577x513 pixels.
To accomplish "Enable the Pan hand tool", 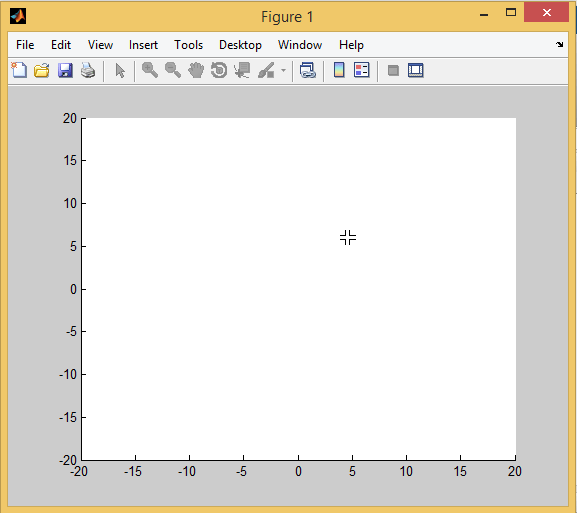I will pos(196,70).
